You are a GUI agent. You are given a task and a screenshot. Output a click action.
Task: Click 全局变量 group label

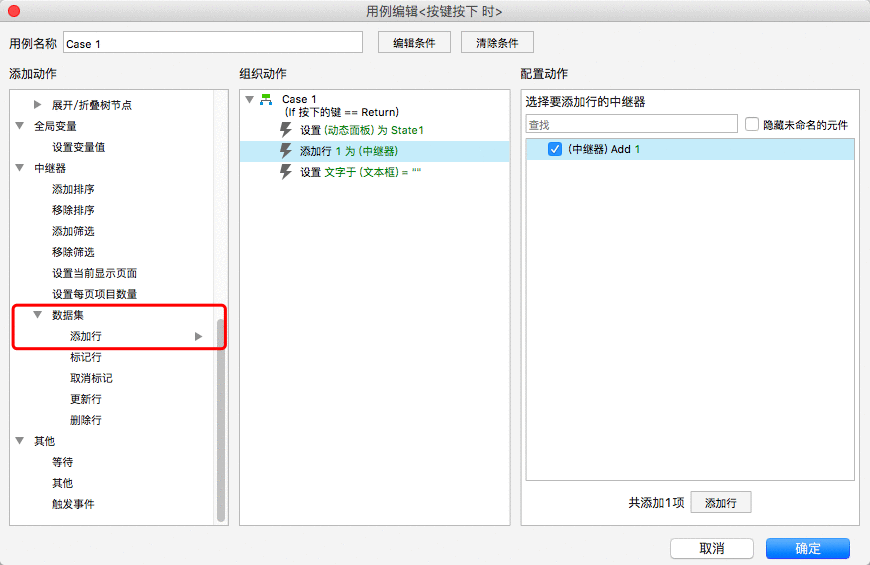[x=55, y=126]
